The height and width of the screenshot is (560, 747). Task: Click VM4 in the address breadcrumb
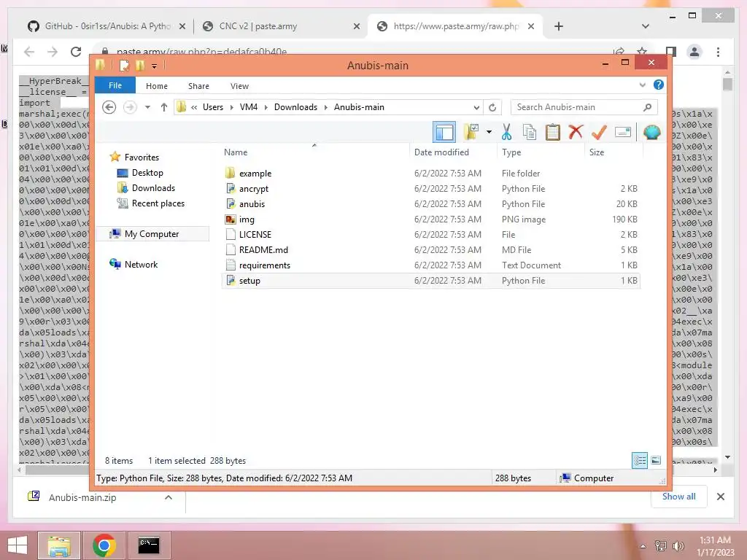pyautogui.click(x=249, y=107)
